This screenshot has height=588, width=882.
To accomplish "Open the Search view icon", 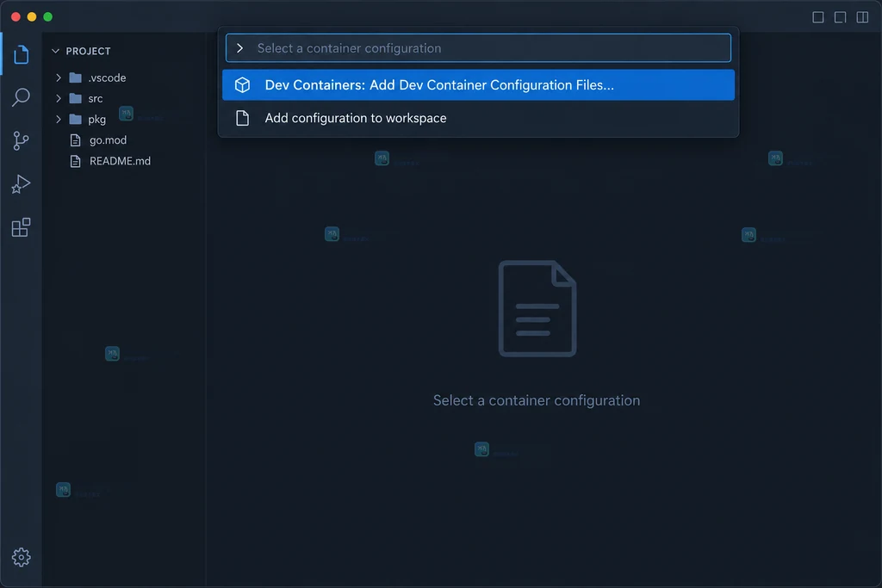I will coord(21,97).
